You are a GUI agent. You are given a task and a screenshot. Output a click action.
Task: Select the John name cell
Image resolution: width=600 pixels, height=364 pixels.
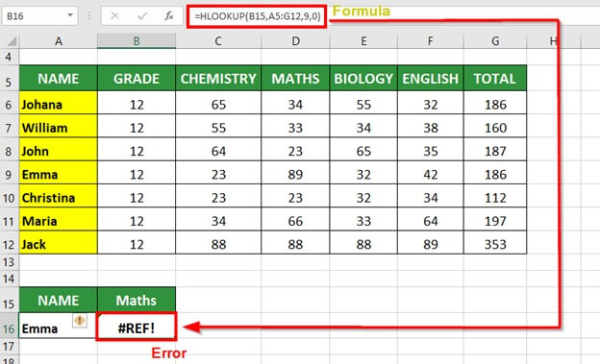tap(58, 150)
